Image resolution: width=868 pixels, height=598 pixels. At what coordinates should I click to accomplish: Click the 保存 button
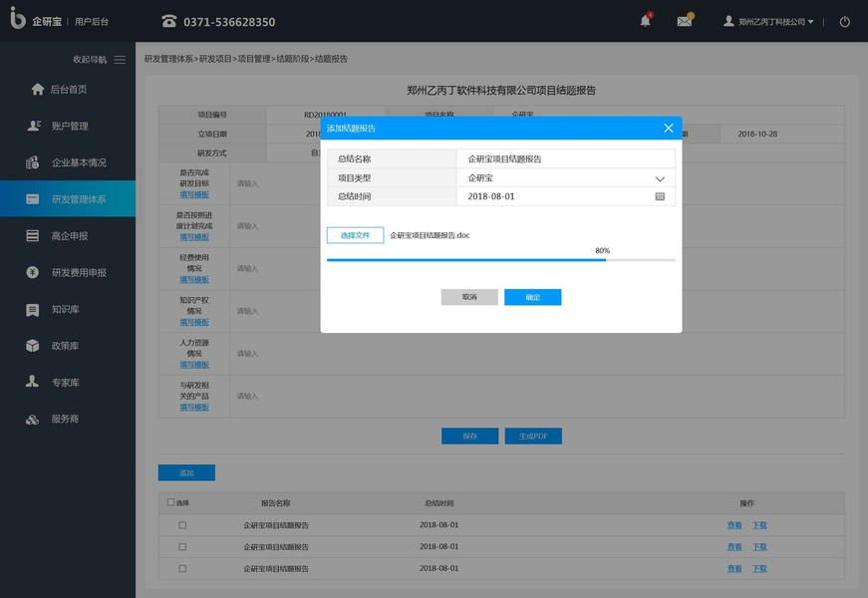(x=469, y=436)
